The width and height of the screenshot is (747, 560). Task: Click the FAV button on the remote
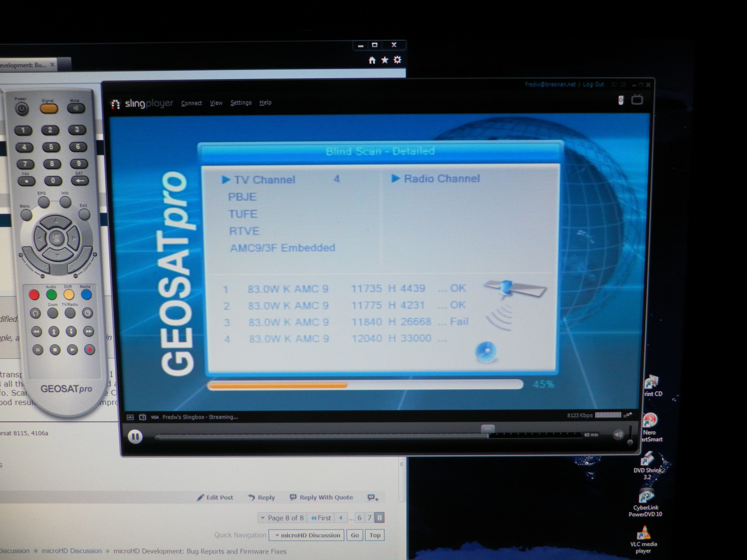(x=26, y=181)
